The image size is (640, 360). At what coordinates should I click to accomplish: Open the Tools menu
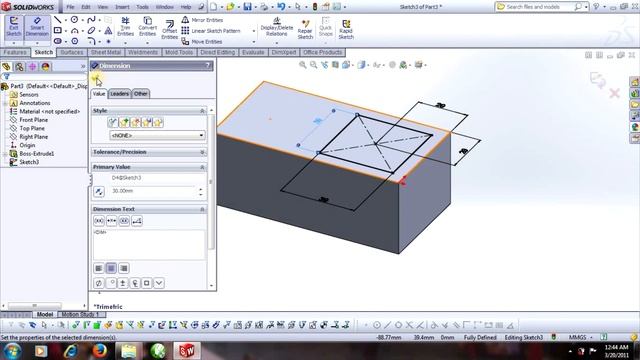[142, 7]
